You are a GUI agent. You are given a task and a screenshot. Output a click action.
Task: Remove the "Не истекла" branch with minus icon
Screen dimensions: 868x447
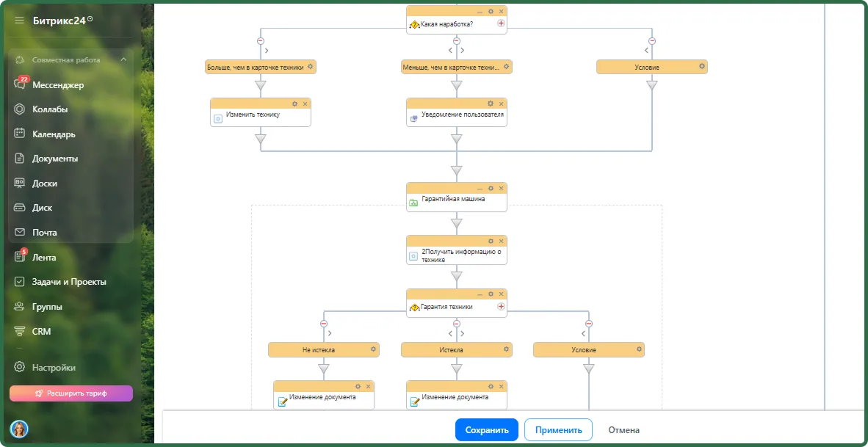tap(324, 324)
